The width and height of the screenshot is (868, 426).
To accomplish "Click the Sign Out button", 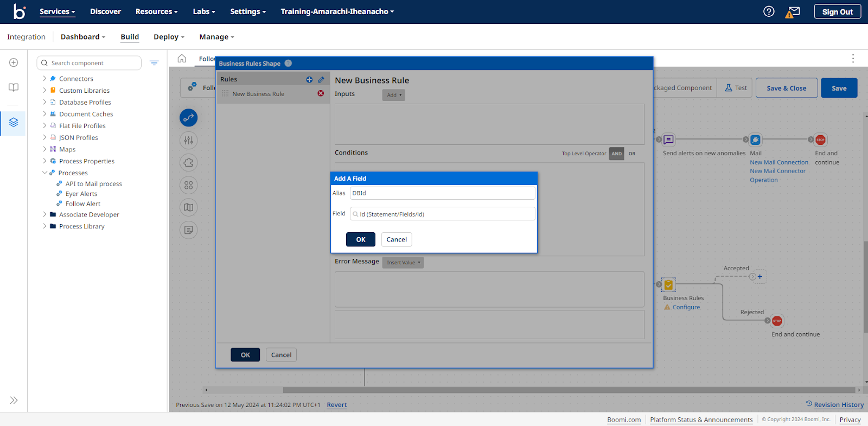I will 837,11.
